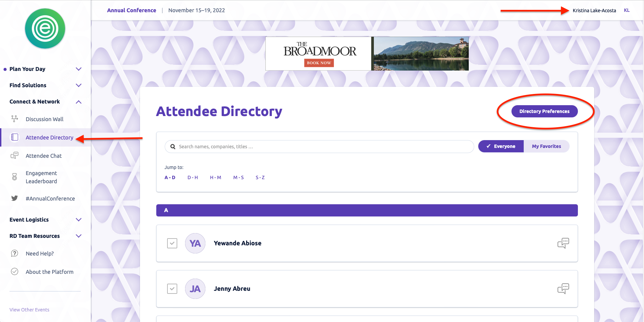Jump to H-M section
Viewport: 644px width, 322px height.
click(216, 177)
